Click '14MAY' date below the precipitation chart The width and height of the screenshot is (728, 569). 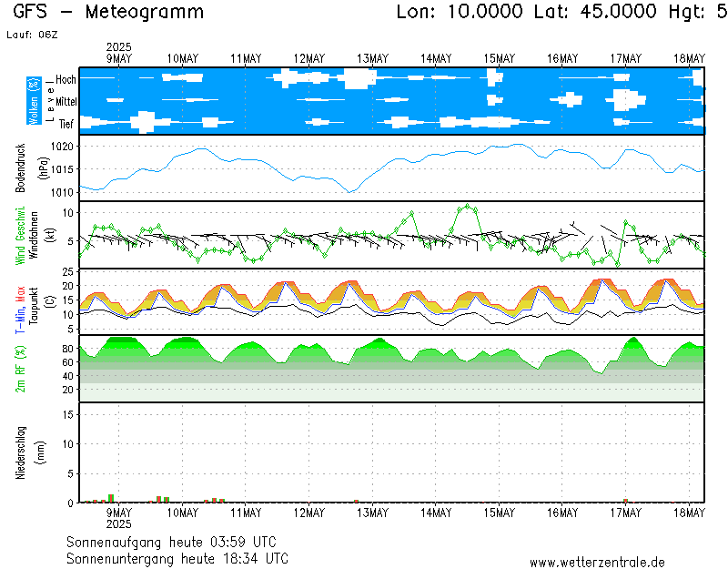tap(436, 513)
